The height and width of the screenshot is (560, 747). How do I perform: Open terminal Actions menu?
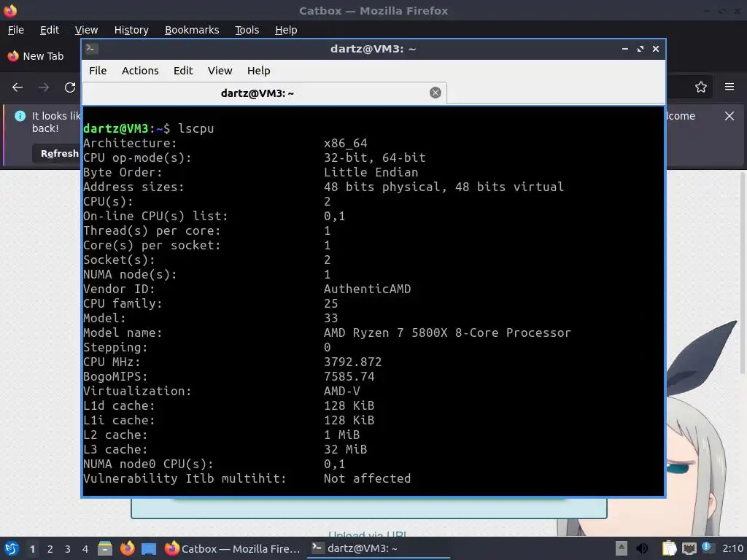(x=140, y=71)
